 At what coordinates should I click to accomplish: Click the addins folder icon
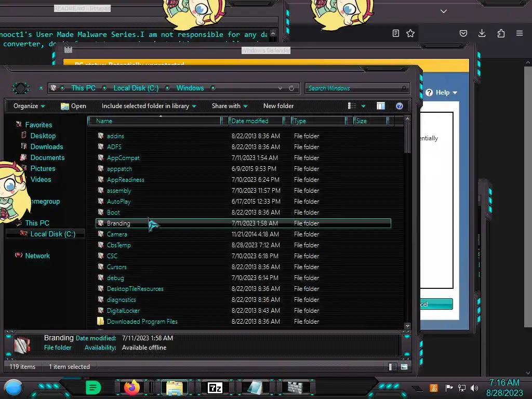coord(100,136)
